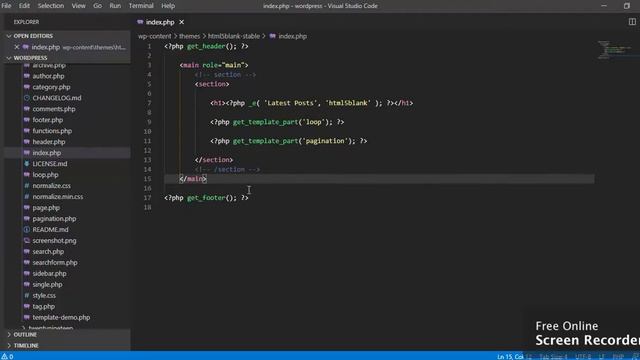The height and width of the screenshot is (360, 640).
Task: Open comments.php from the explorer
Action: [x=54, y=109]
